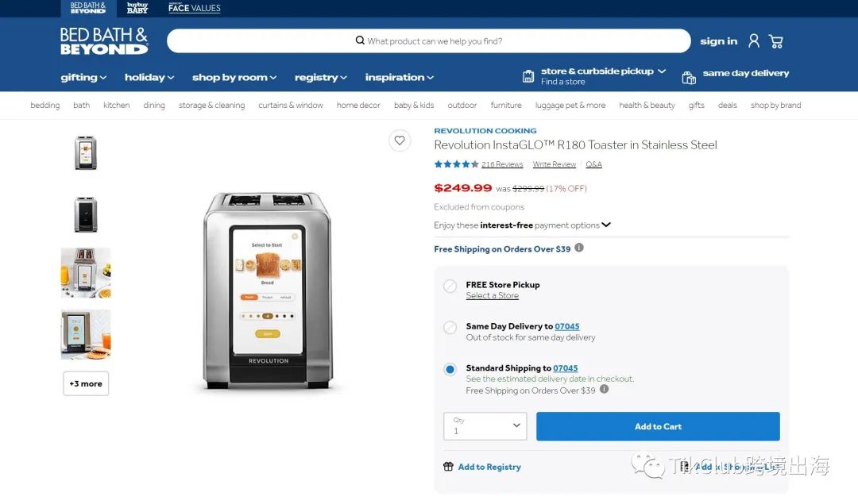
Task: Click the store pickup building icon
Action: (x=528, y=76)
